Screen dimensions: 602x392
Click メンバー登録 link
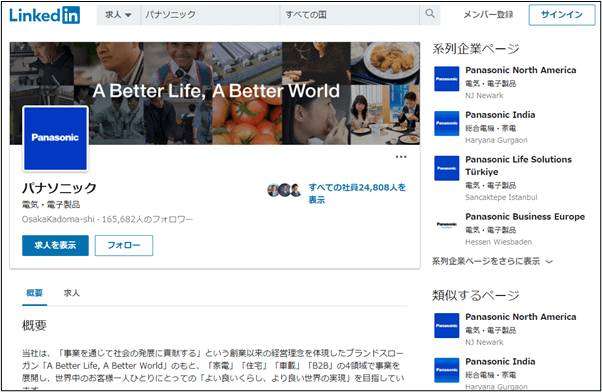[488, 15]
